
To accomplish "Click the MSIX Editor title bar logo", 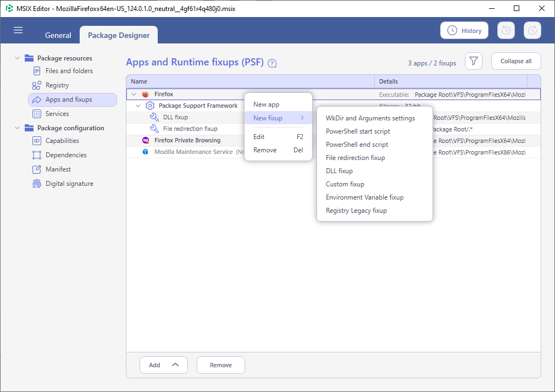I will point(9,8).
